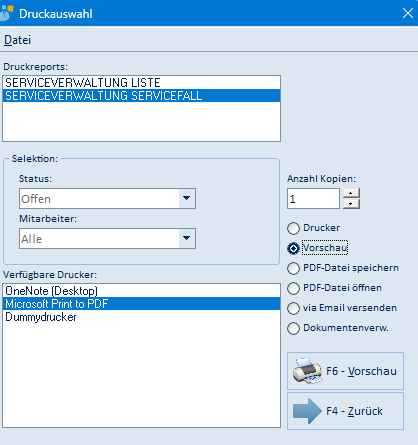Click the application icon in the title bar
The height and width of the screenshot is (445, 418).
tap(6, 13)
